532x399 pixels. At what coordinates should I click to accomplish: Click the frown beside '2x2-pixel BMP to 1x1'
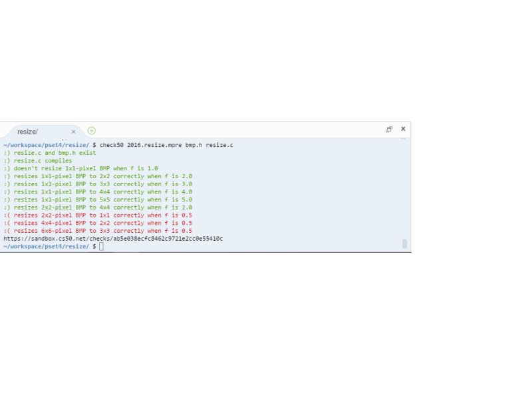pyautogui.click(x=7, y=215)
